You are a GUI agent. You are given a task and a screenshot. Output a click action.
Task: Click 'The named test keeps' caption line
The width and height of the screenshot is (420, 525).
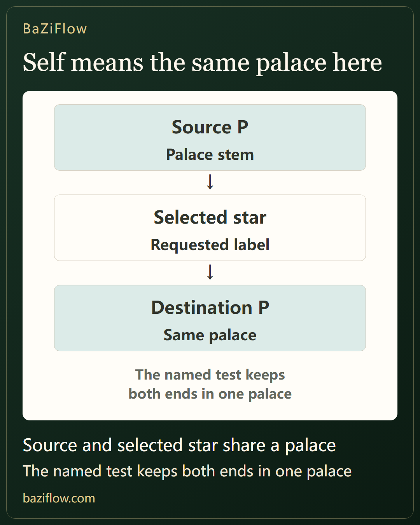210,375
